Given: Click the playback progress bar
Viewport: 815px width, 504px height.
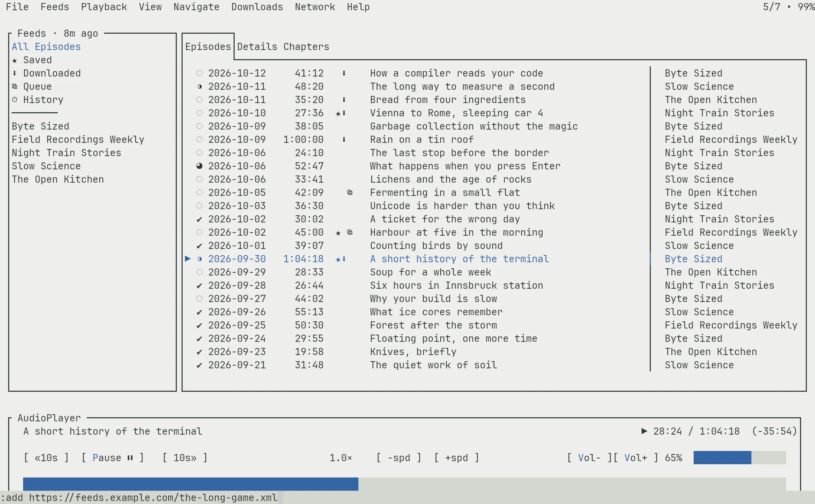Looking at the screenshot, I should click(405, 484).
